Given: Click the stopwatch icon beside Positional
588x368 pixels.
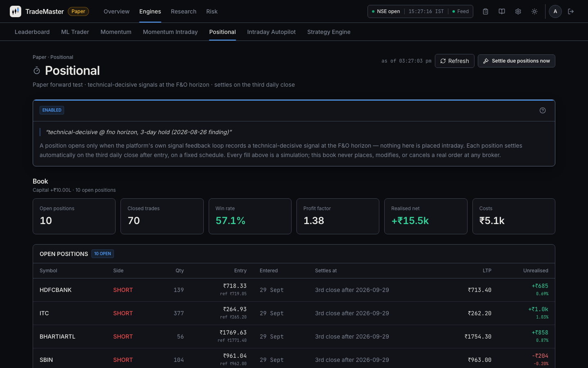Looking at the screenshot, I should pyautogui.click(x=37, y=71).
